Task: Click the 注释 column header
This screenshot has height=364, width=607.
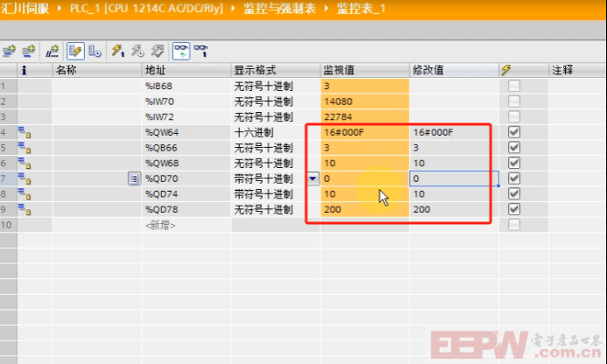Action: pos(577,70)
